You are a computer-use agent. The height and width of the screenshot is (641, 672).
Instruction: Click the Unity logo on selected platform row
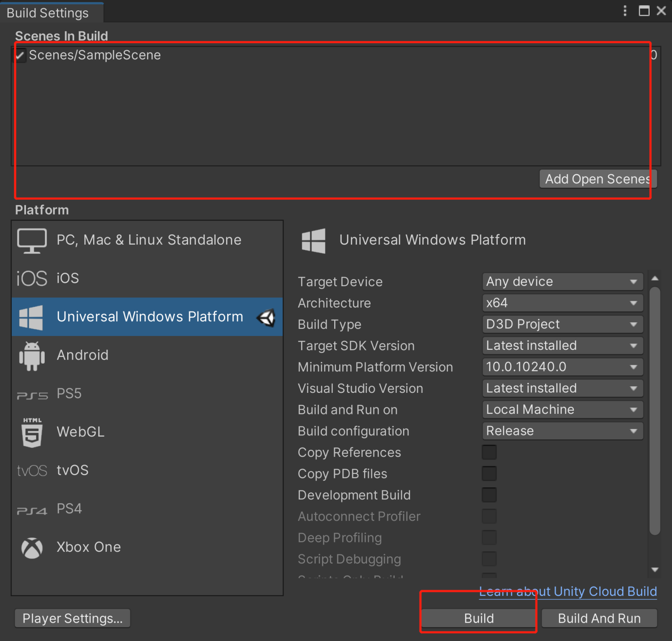(267, 318)
